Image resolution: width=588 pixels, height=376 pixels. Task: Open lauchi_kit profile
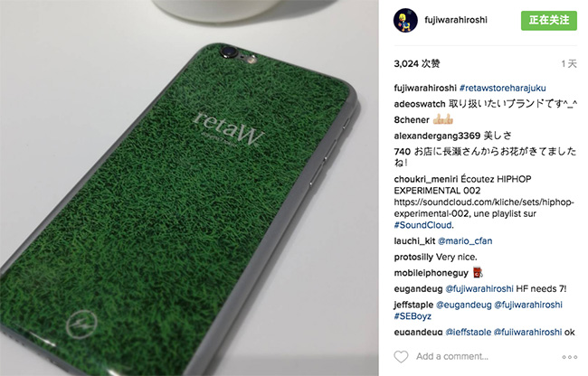click(414, 240)
